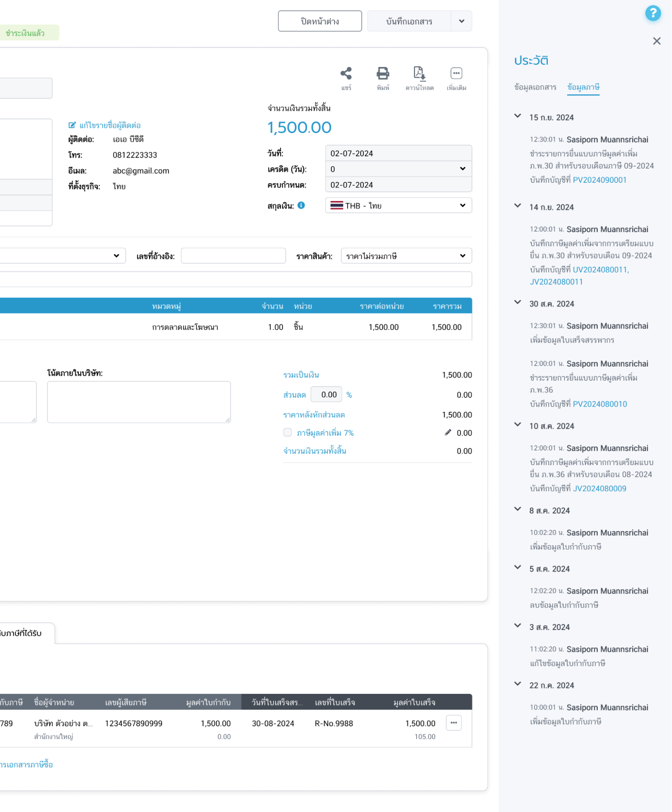672x812 pixels.
Task: Open the more options icon in toolbar
Action: pyautogui.click(x=456, y=74)
